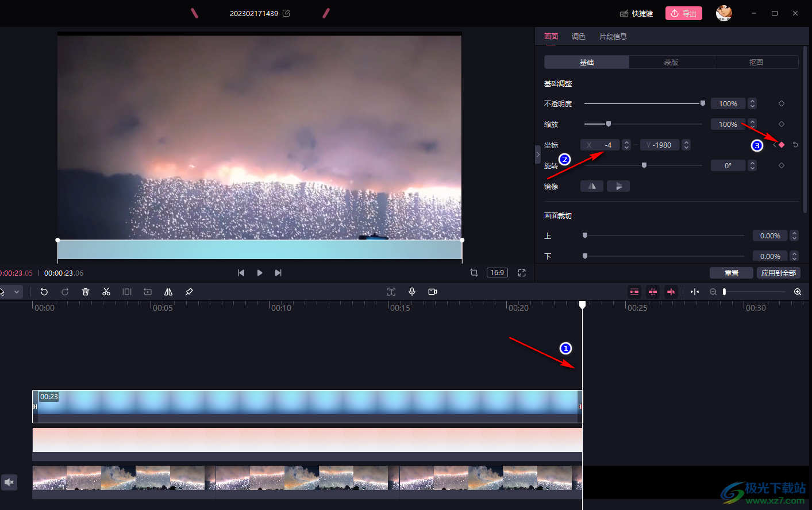812x510 pixels.
Task: Delete the selected clip with trash icon
Action: click(86, 292)
